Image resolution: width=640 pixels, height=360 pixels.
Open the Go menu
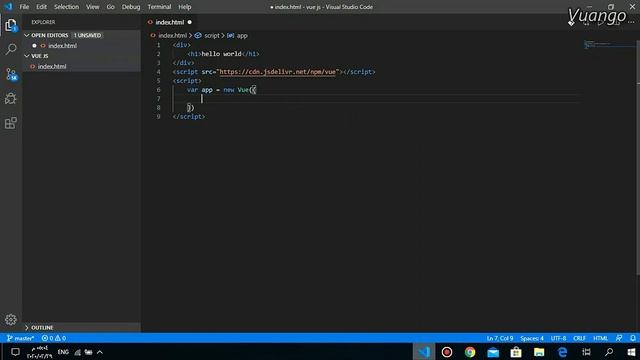pos(110,7)
